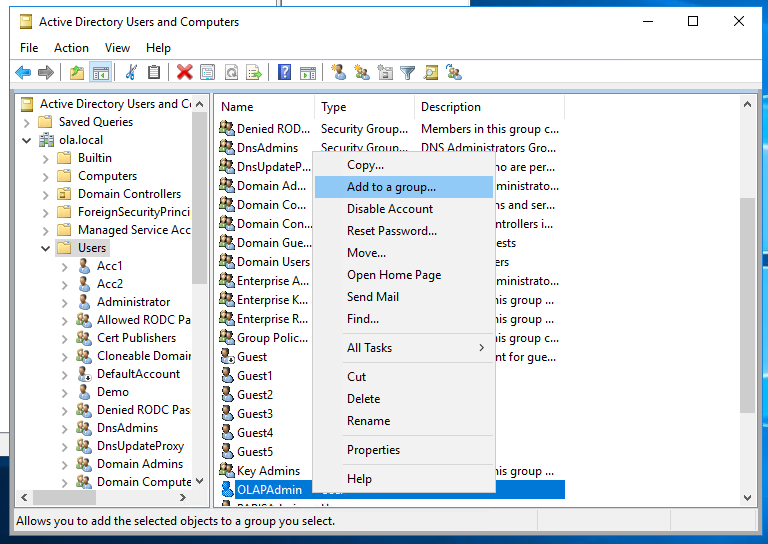
Task: Click the ola.local domain icon
Action: pos(46,140)
